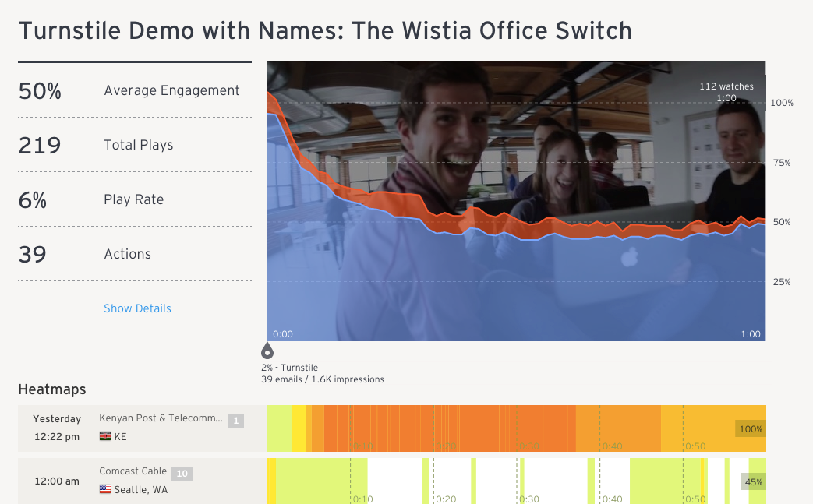
Task: Select the '2% - Turnstile' label
Action: [x=290, y=368]
